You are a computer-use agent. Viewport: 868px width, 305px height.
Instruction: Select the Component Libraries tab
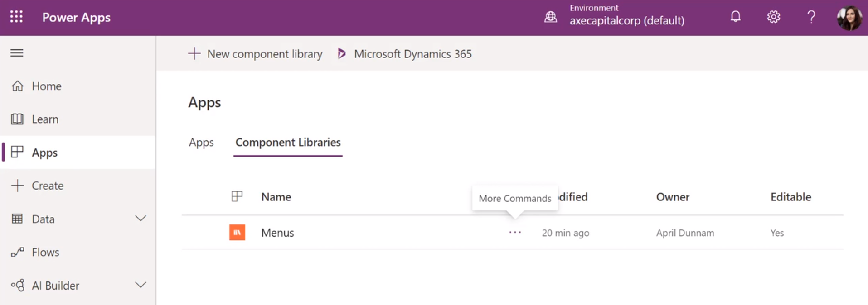coord(288,142)
